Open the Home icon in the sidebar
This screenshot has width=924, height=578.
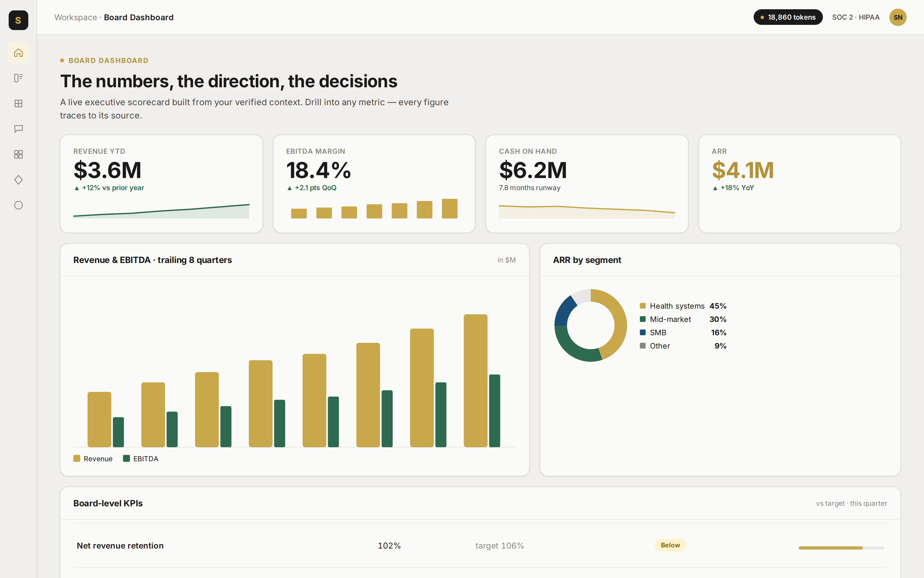click(x=18, y=53)
